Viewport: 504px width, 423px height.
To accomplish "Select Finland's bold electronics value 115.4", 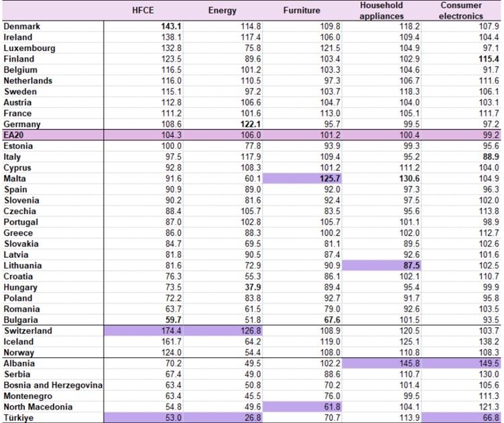I will [x=488, y=59].
